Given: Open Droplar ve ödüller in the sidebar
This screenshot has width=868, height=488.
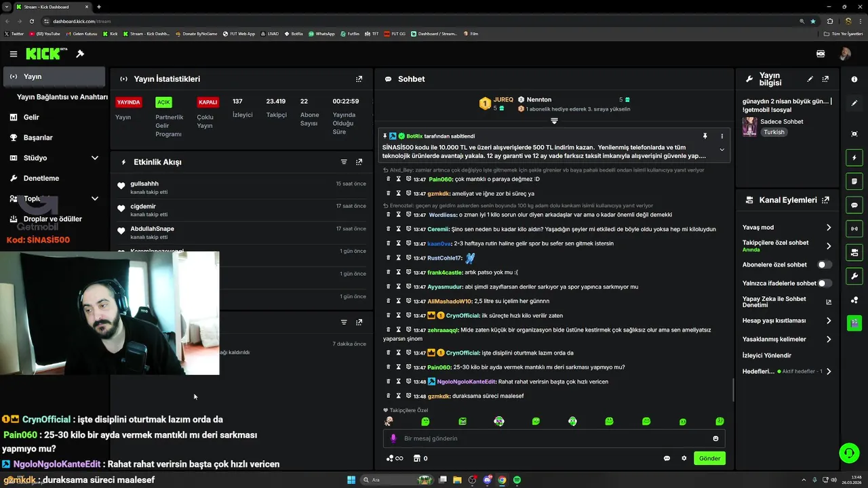Looking at the screenshot, I should click(54, 219).
